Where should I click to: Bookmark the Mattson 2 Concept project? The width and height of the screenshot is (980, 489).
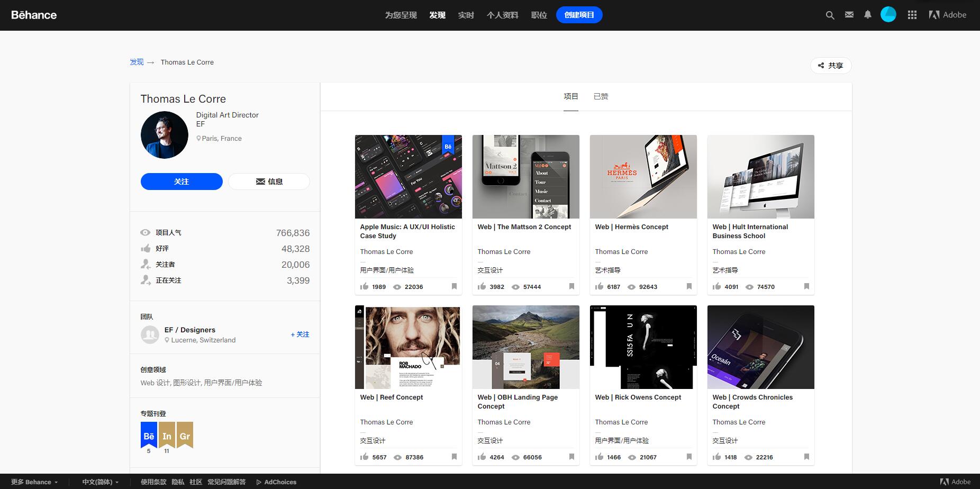coord(571,286)
